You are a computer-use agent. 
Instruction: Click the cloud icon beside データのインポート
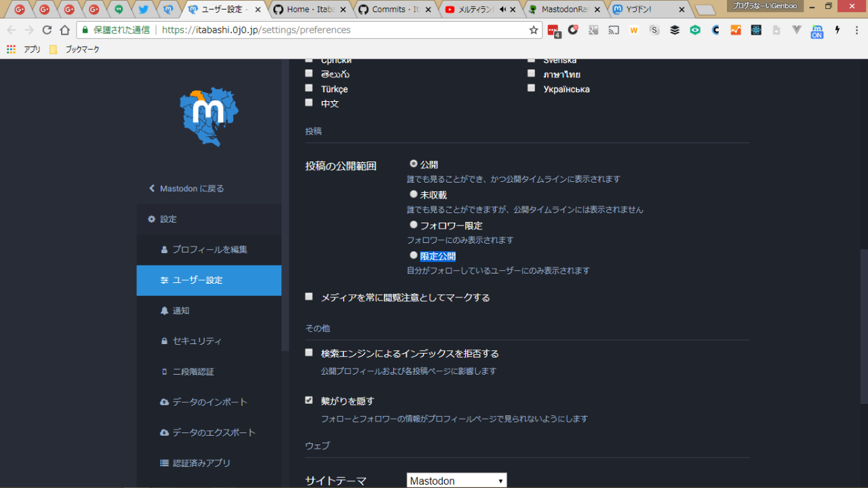(164, 402)
